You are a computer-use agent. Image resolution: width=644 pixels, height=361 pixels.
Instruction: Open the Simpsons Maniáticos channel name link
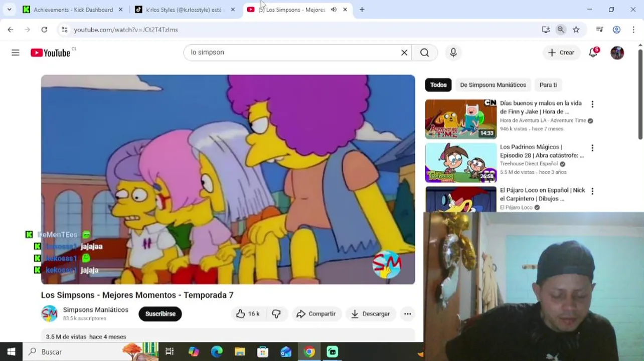pyautogui.click(x=96, y=310)
